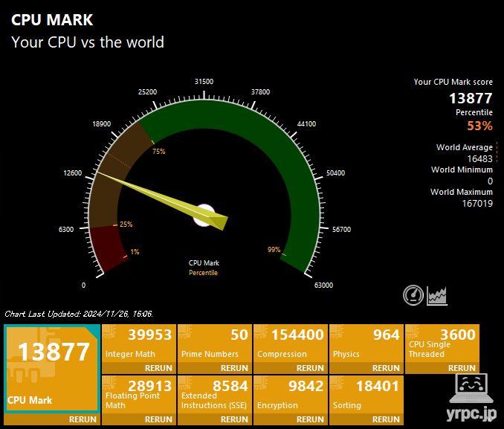Rerun the Integer Math test
The image size is (504, 429).
159,368
